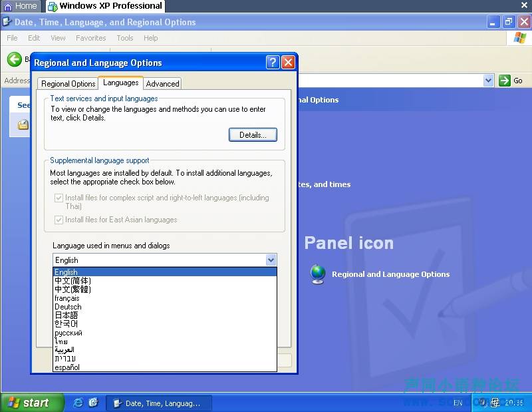The height and width of the screenshot is (412, 532).
Task: Select 日本語 in the language list
Action: pyautogui.click(x=165, y=315)
